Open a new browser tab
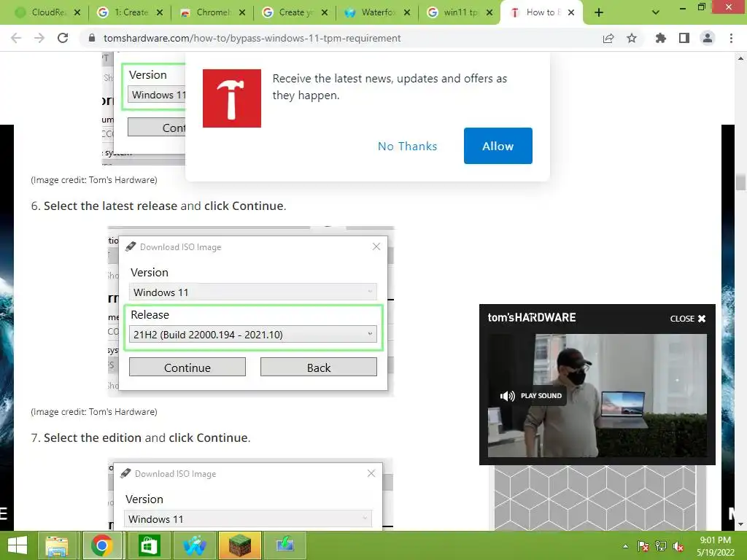 599,12
